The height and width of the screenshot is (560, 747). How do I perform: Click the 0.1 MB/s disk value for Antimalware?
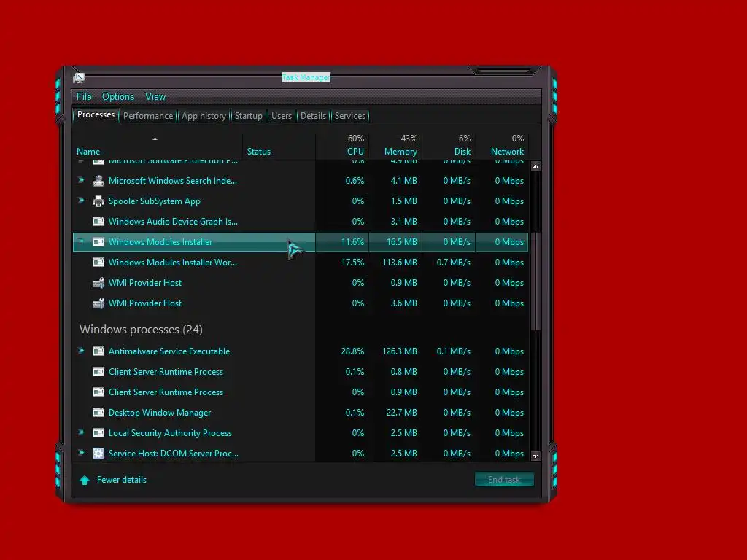454,351
